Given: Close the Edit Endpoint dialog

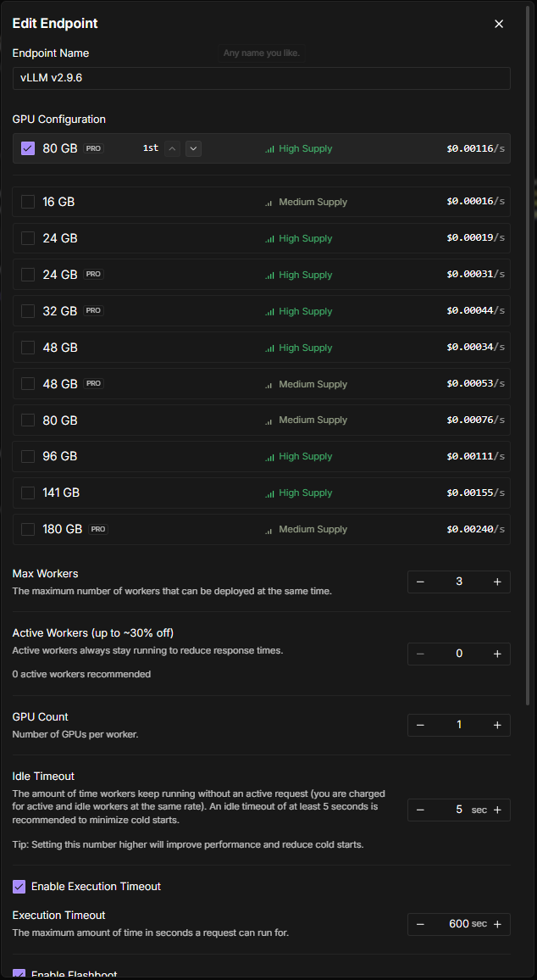Looking at the screenshot, I should pos(499,24).
